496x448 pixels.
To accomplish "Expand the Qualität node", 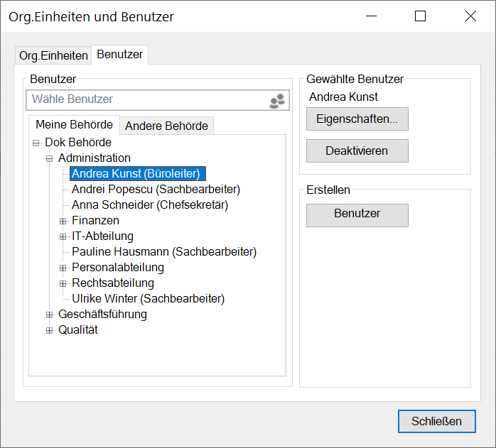I will (x=50, y=330).
